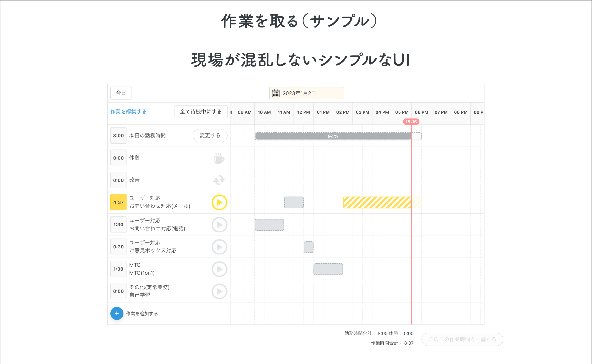Click the 18:16 current time marker
592x364 pixels.
coord(411,122)
